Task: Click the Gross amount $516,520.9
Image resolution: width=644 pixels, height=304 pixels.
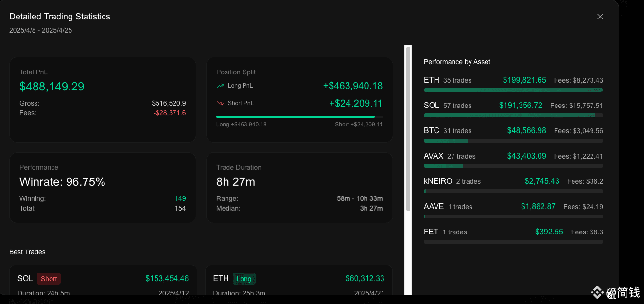Action: point(169,103)
